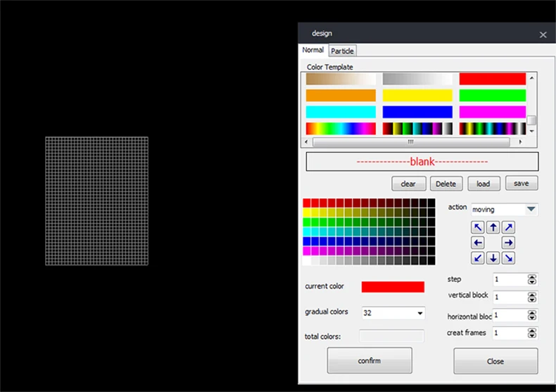Pick the brightest blue palette cell
This screenshot has width=556, height=392.
click(307, 241)
